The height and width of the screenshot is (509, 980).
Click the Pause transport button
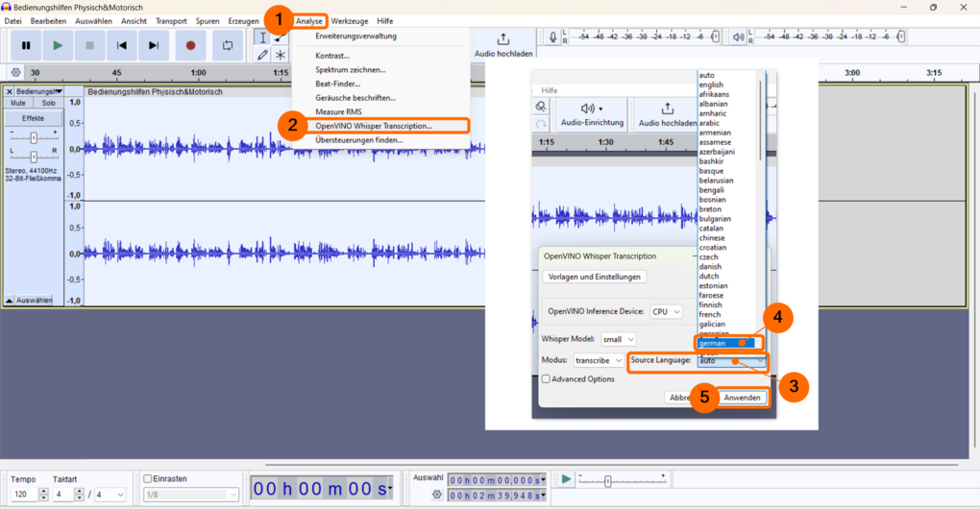point(26,45)
